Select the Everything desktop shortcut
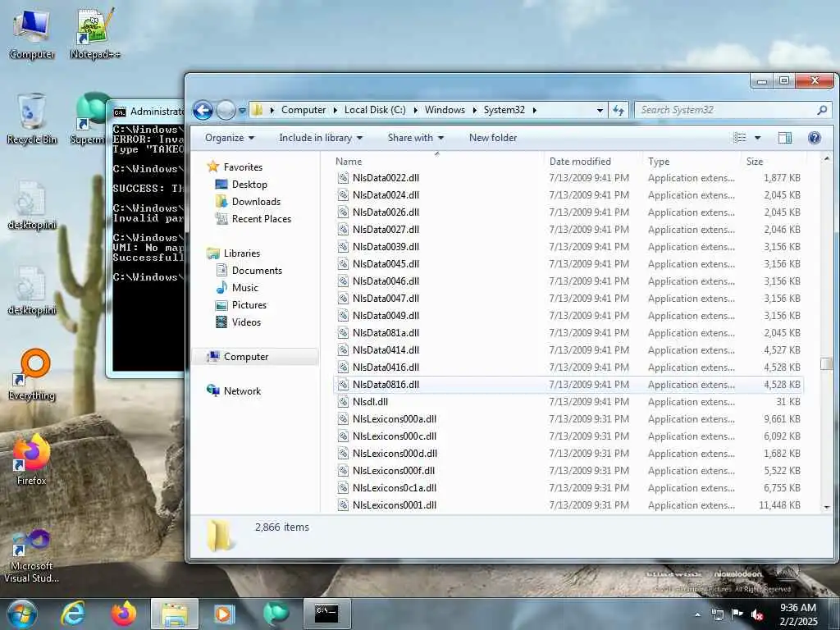The width and height of the screenshot is (840, 630). pos(32,375)
